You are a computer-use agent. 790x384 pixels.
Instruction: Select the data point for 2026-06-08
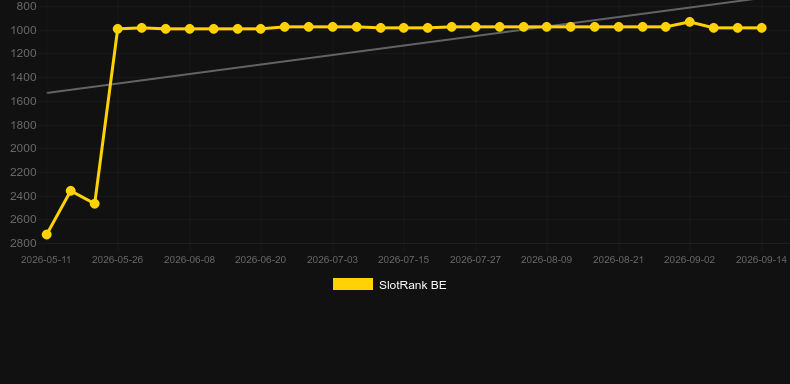[x=189, y=29]
